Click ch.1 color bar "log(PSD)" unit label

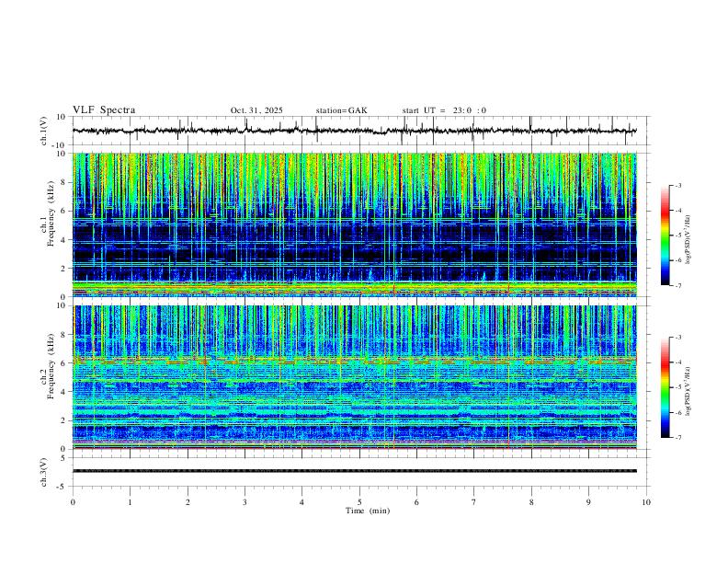[x=688, y=239]
